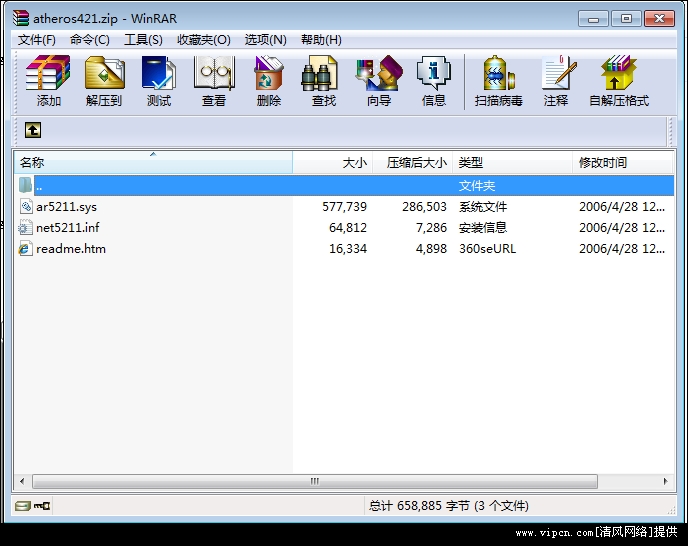Click the 解压到 (Extract To) icon
688x546 pixels.
tap(104, 81)
